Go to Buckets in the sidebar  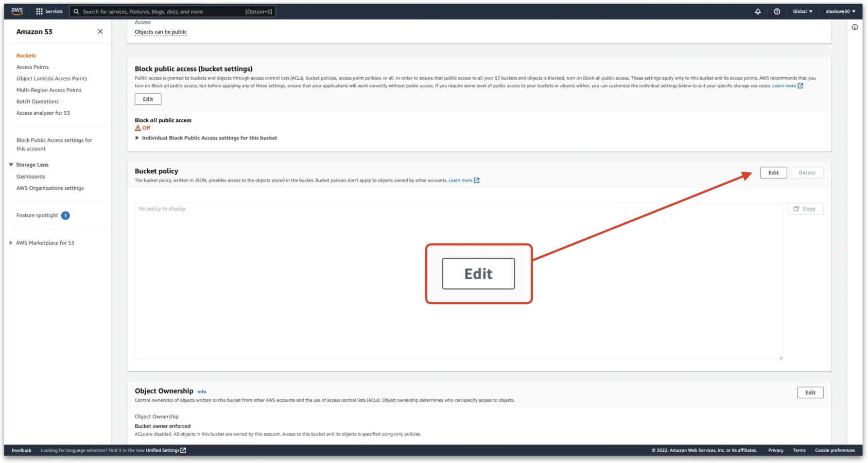pos(26,56)
